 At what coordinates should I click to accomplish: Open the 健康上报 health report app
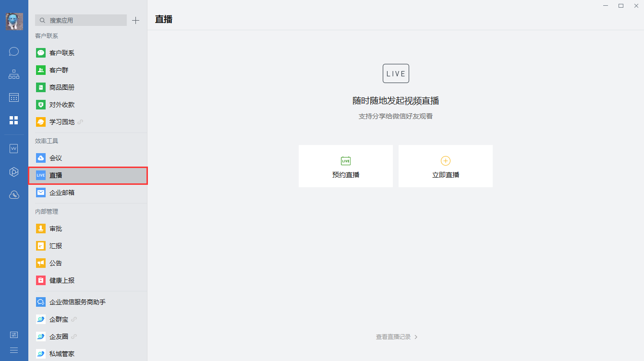tap(62, 280)
